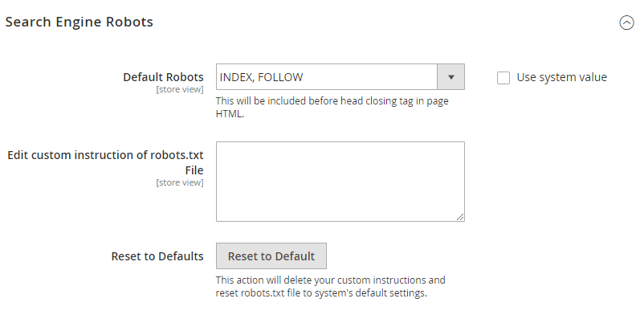The width and height of the screenshot is (644, 323).
Task: Open the Default Robots dropdown
Action: click(340, 77)
